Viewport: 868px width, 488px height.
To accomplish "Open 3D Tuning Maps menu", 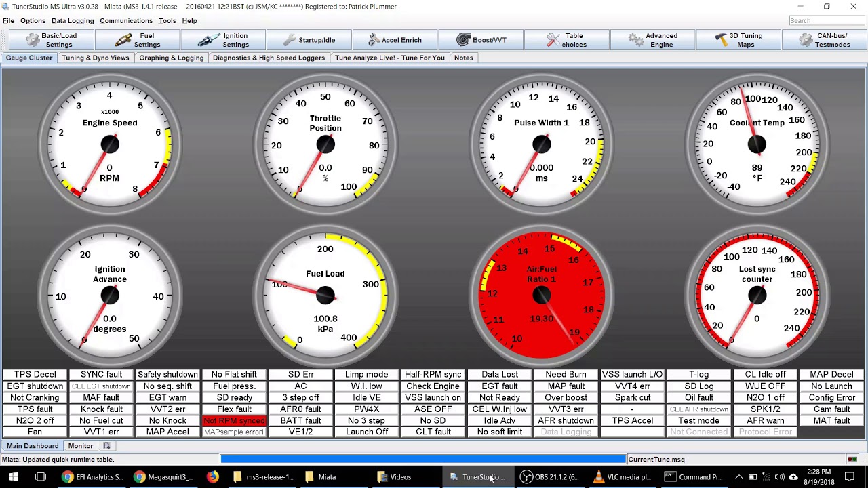I will click(738, 40).
